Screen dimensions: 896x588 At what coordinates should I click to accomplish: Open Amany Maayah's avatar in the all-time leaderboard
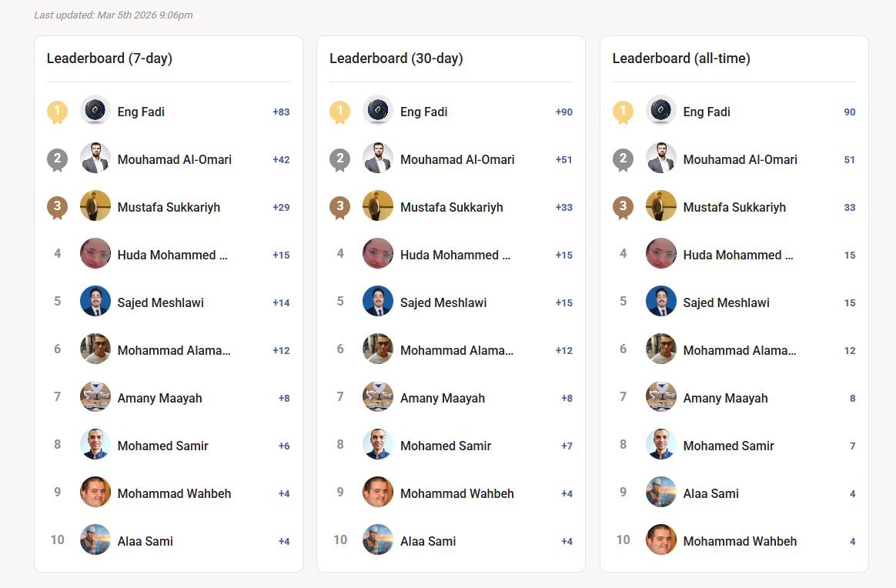[x=661, y=397]
